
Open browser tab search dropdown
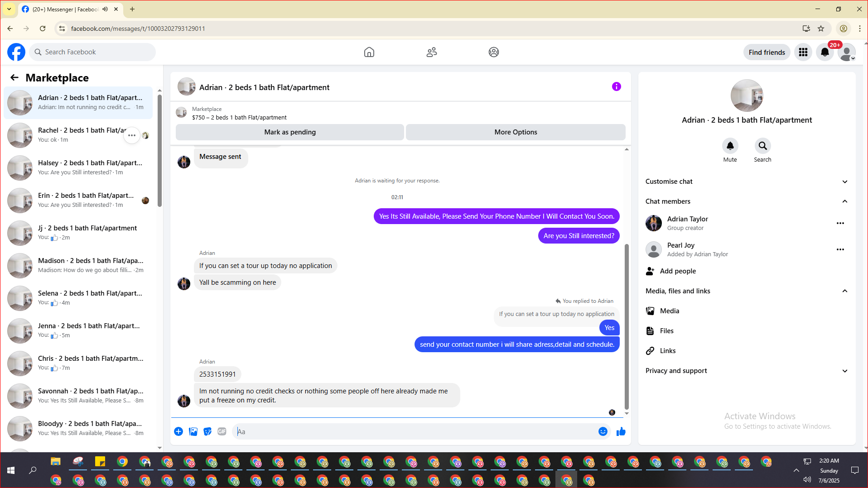pyautogui.click(x=9, y=9)
